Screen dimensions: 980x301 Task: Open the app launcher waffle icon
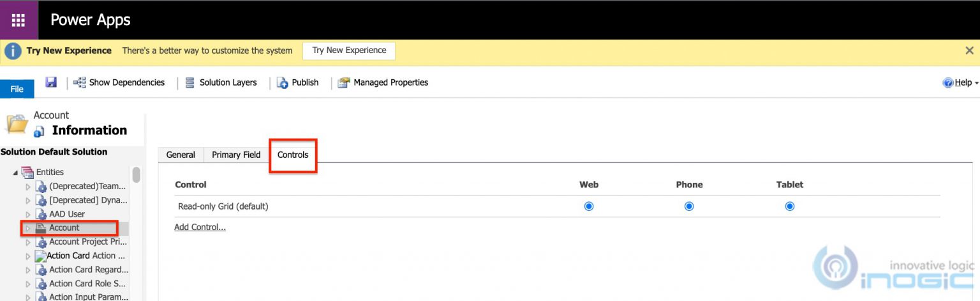tap(19, 20)
